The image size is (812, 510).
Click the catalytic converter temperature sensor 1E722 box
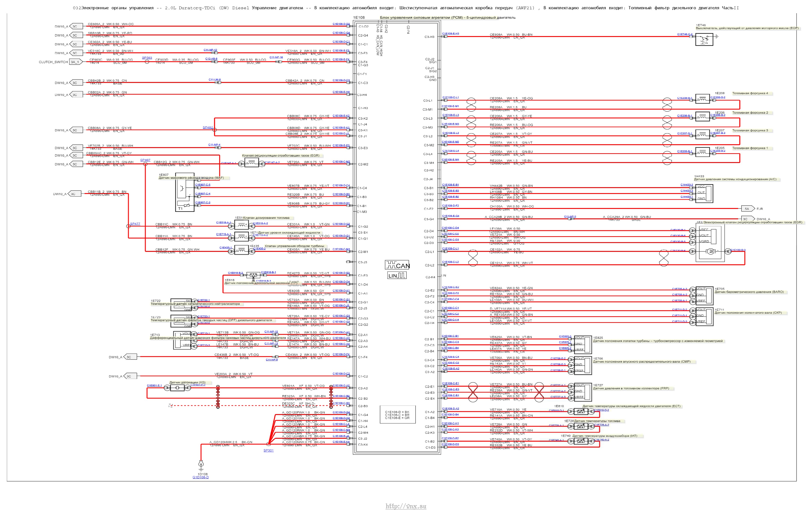(181, 305)
